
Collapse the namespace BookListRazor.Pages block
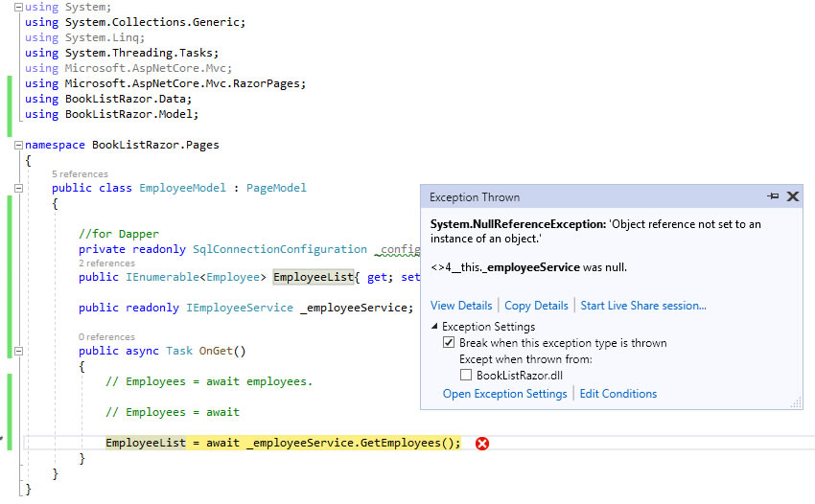[19, 145]
